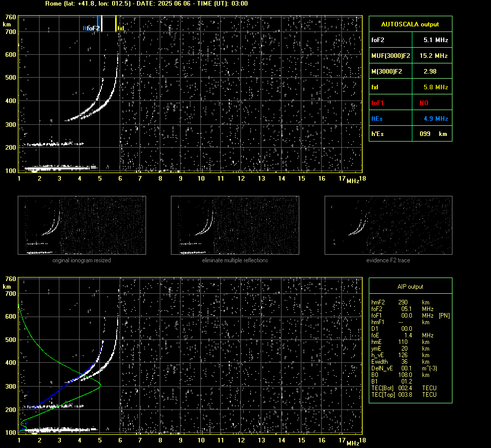Click the 'evidence F2 trace' caption
This screenshot has width=491, height=448.
pyautogui.click(x=389, y=260)
